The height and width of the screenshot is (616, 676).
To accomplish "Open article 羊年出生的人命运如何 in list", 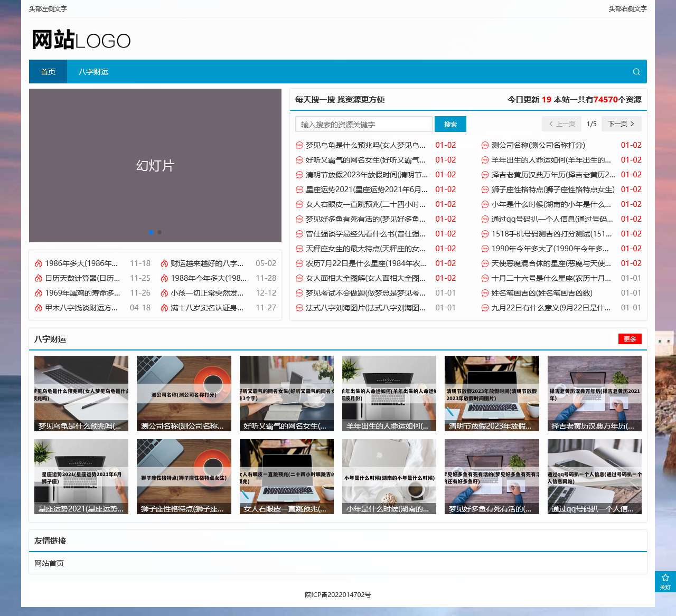I will [551, 160].
